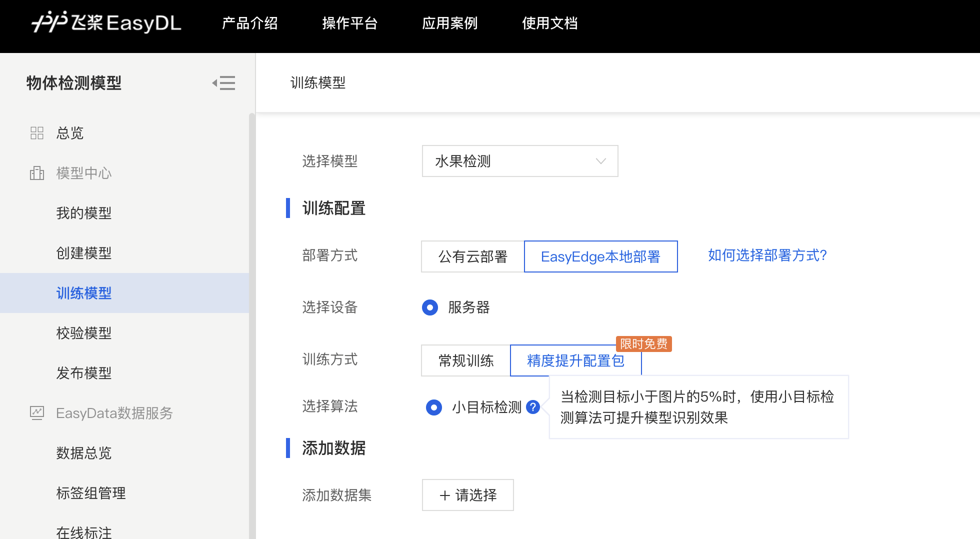This screenshot has width=980, height=539.
Task: Click the question mark help icon beside 小目标检测
Action: 533,407
